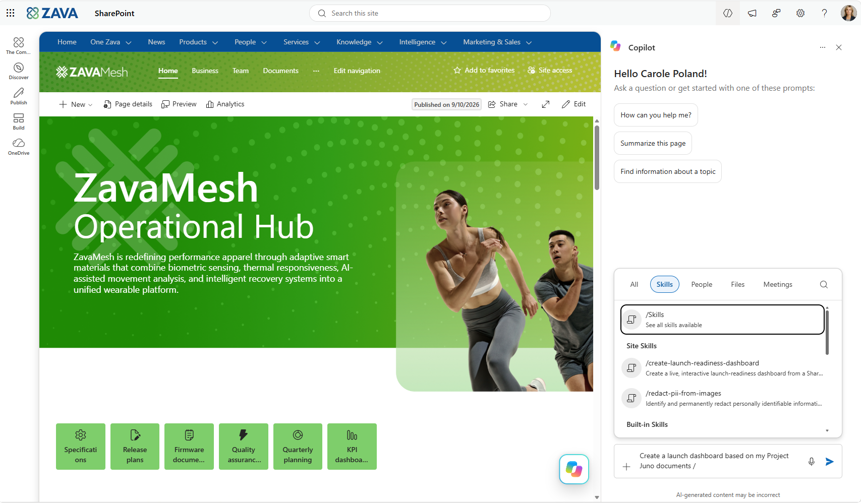Select /create-launch-readiness-dashboard skill

(x=723, y=368)
